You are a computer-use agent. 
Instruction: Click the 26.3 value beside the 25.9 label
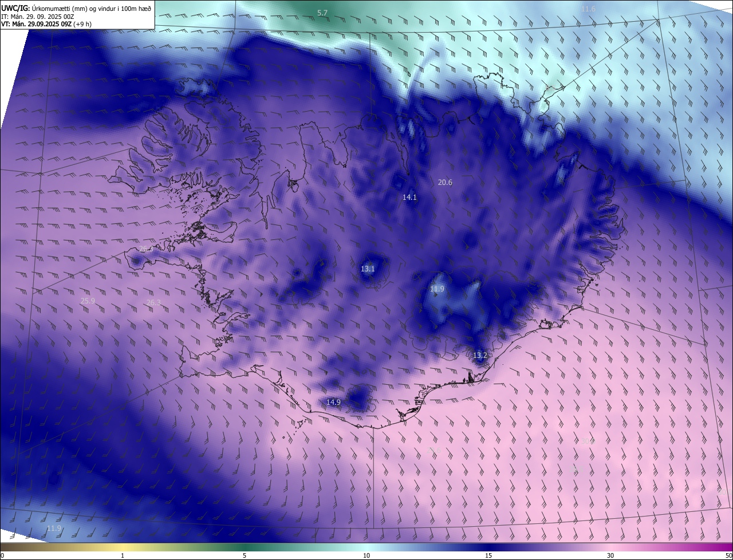153,303
